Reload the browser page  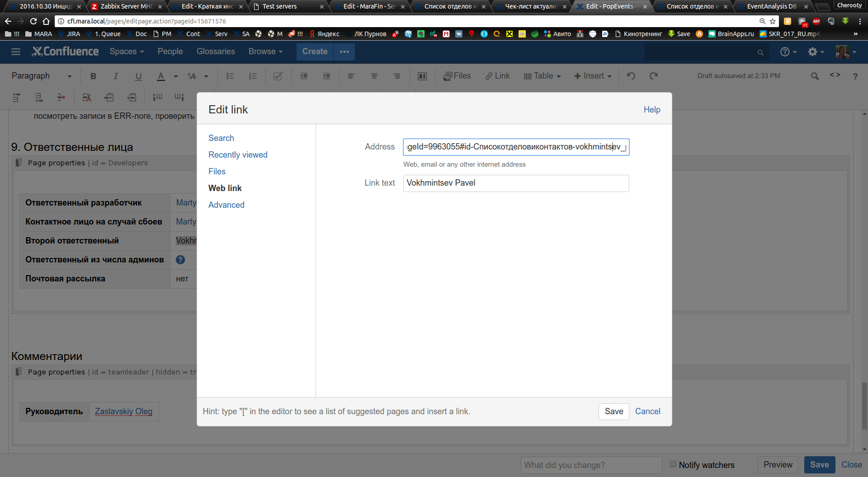pos(33,21)
